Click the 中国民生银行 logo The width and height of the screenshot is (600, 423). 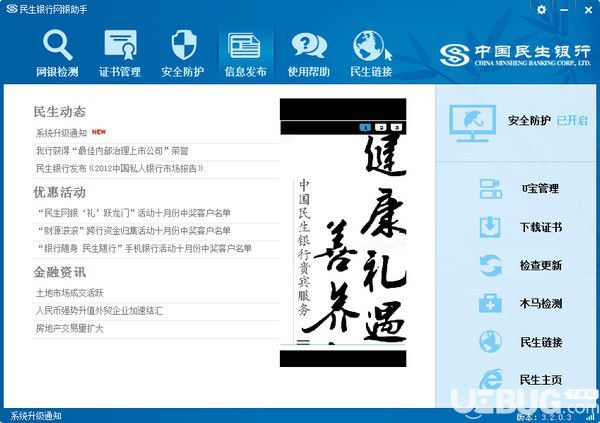[515, 55]
